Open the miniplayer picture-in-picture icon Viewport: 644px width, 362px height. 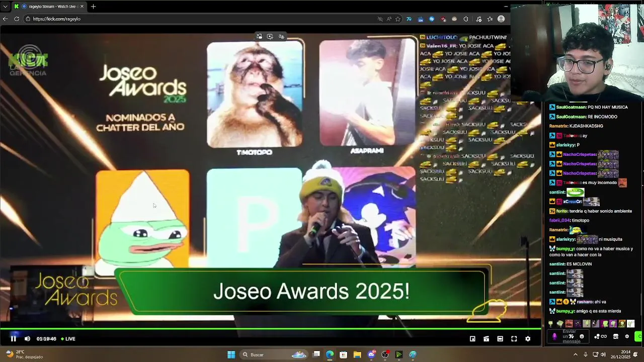[x=472, y=339]
